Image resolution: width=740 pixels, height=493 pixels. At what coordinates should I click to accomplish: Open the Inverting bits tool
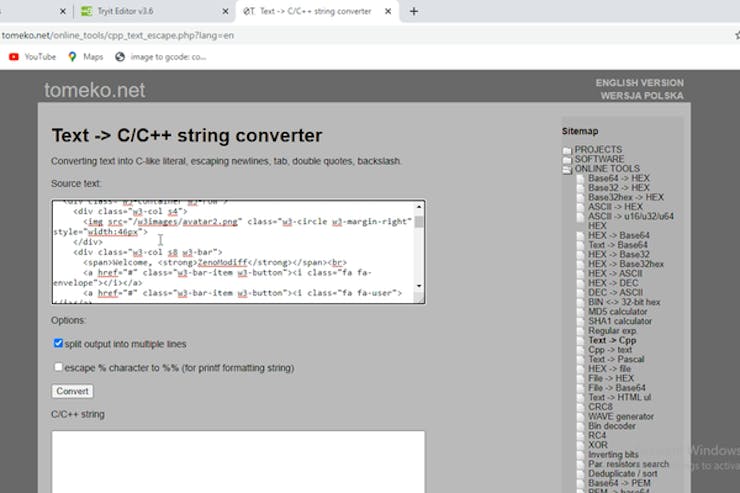pos(613,454)
